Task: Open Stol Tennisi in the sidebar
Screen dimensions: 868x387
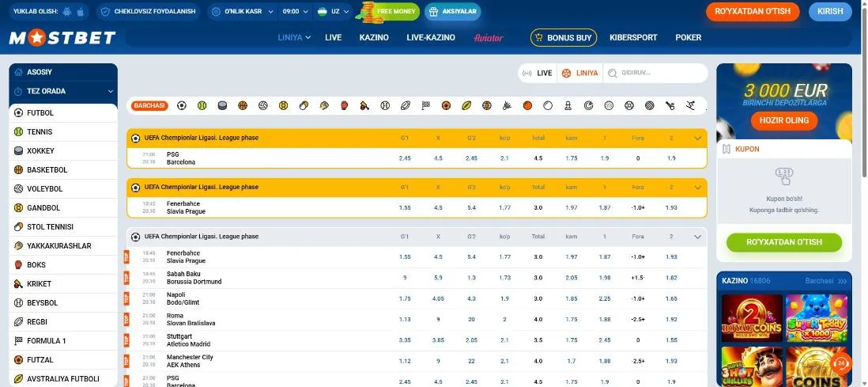Action: point(63,227)
